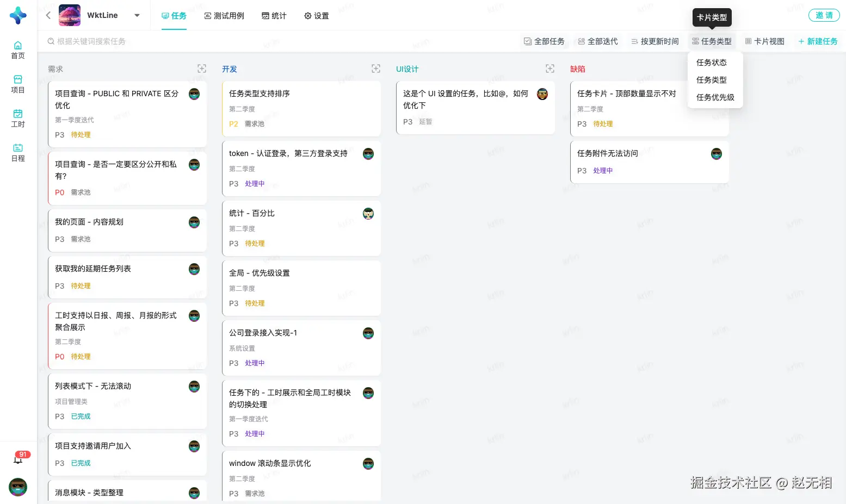Open card 获取我的延期任务列表

pos(127,277)
